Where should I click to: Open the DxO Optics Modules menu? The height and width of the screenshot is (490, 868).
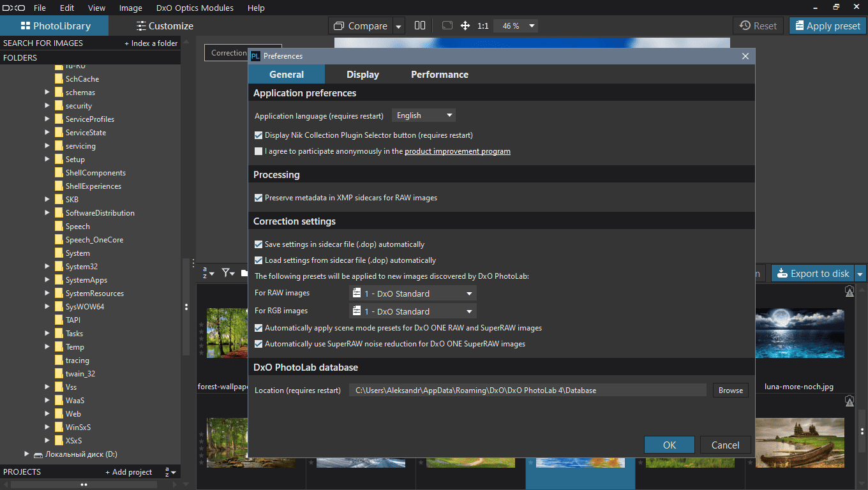(x=195, y=8)
